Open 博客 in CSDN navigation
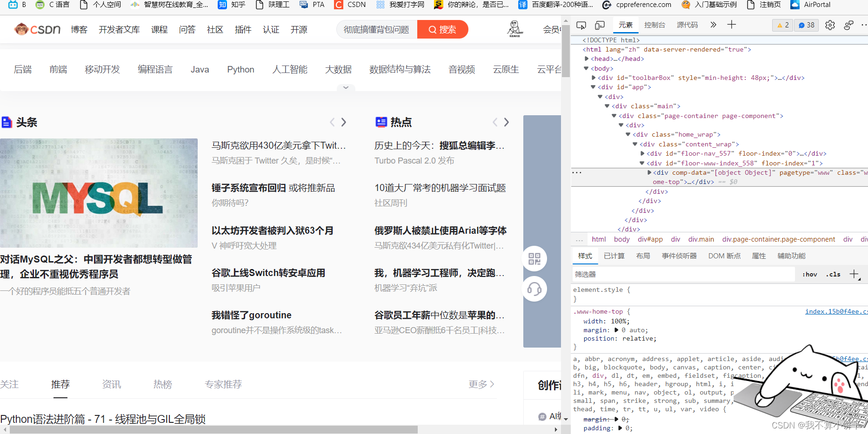Image resolution: width=868 pixels, height=434 pixels. coord(79,29)
